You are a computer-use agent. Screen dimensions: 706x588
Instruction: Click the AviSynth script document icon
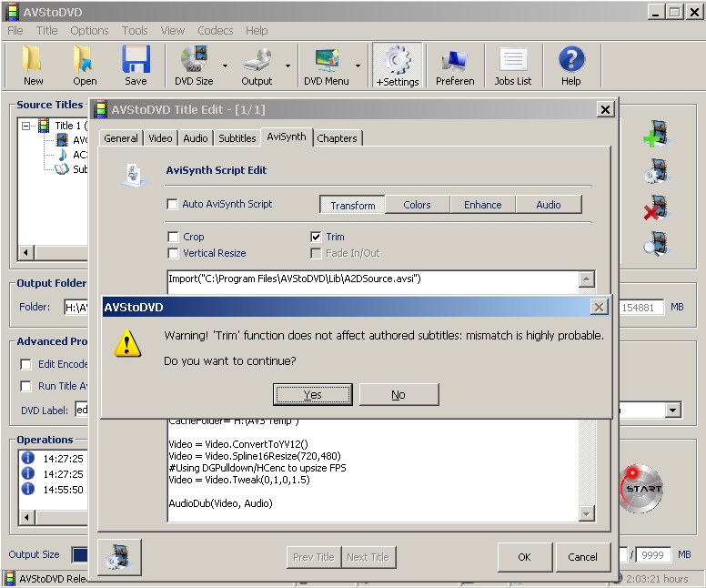(x=134, y=176)
